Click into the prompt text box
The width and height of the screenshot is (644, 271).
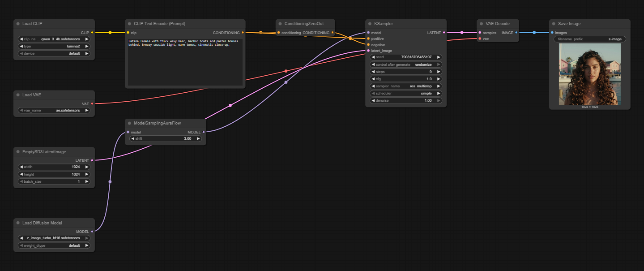[184, 63]
